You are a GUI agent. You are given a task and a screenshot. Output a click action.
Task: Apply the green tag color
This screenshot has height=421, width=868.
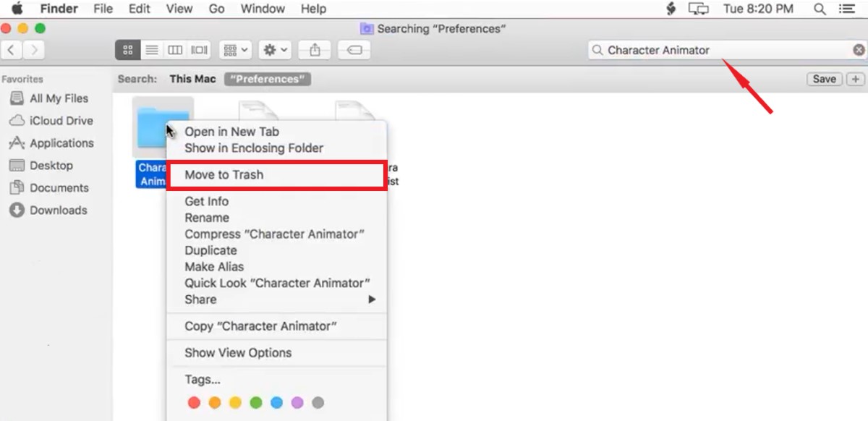click(x=255, y=403)
